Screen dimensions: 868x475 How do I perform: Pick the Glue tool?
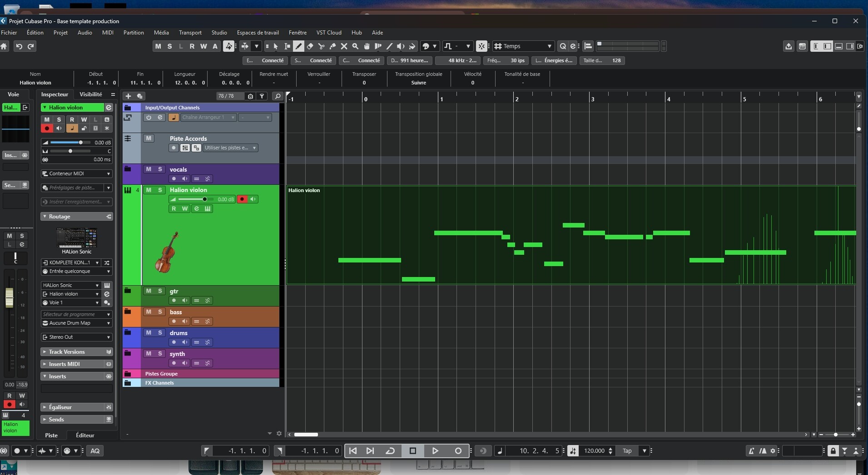332,46
